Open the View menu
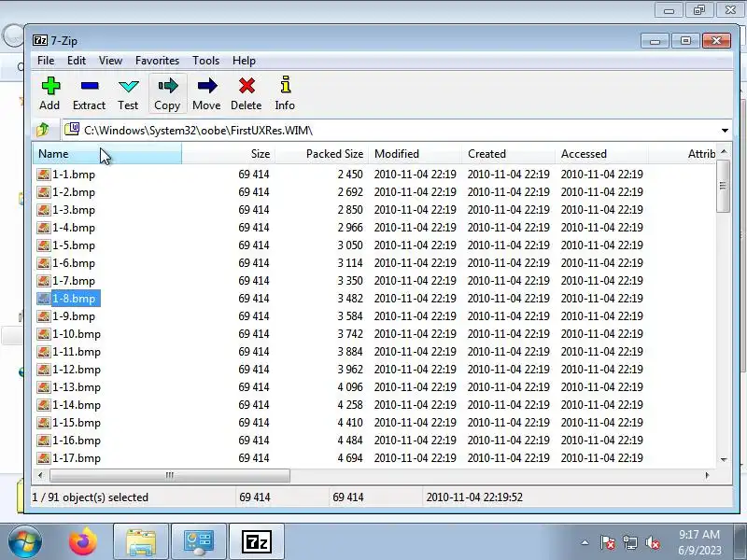The height and width of the screenshot is (560, 747). (110, 61)
